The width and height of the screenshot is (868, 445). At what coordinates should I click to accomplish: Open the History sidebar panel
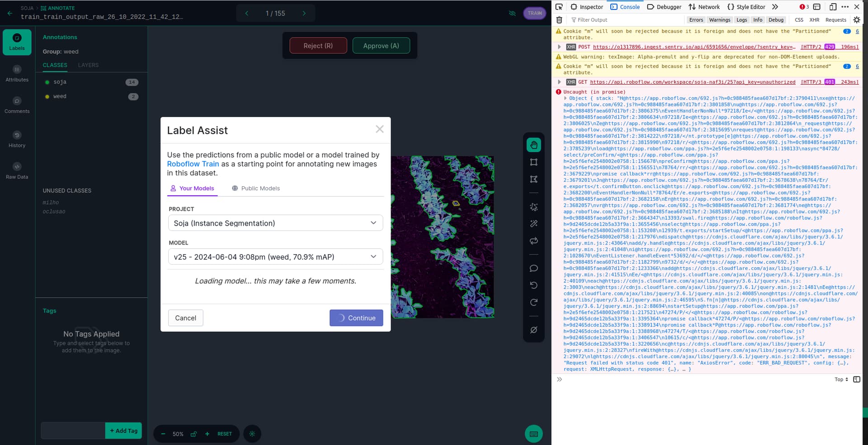pos(17,139)
